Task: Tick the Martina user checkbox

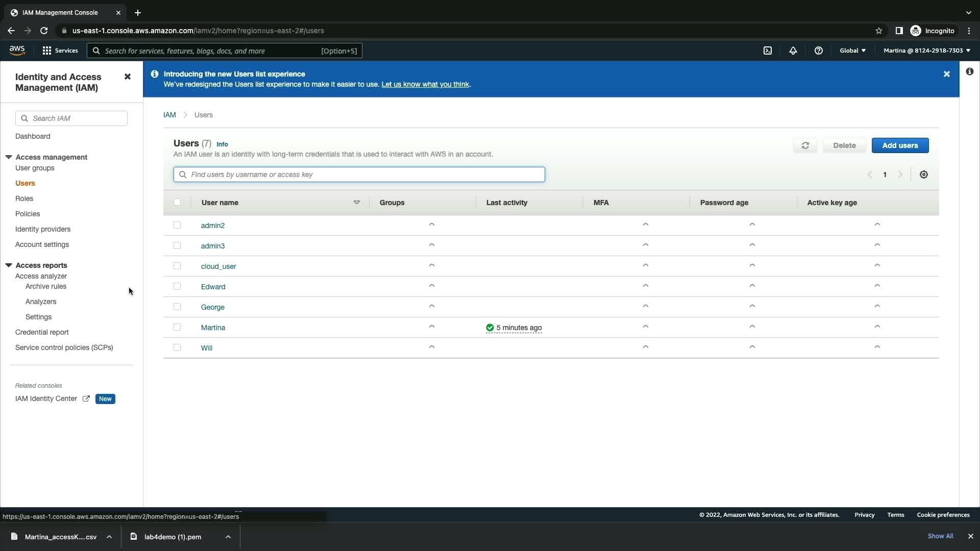Action: click(x=177, y=327)
